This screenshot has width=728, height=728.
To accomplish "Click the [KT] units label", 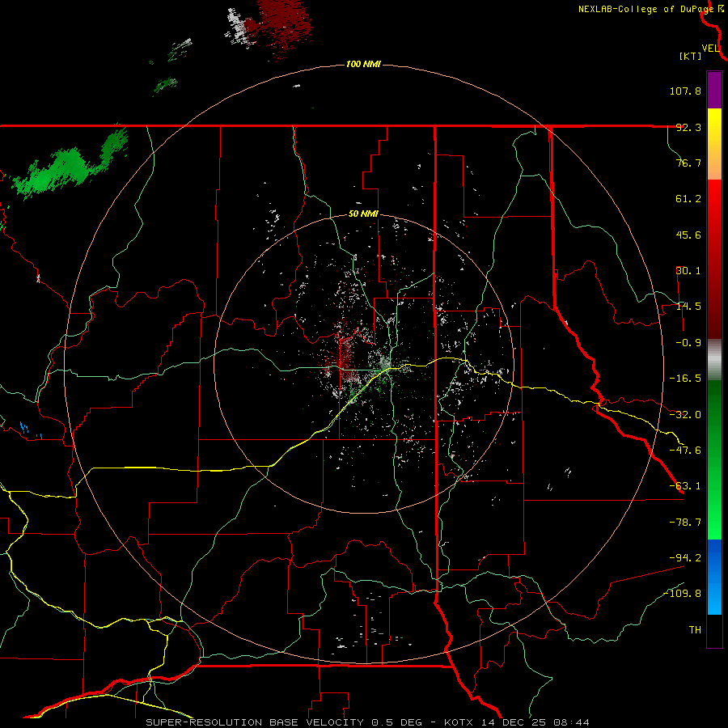I will tap(690, 56).
